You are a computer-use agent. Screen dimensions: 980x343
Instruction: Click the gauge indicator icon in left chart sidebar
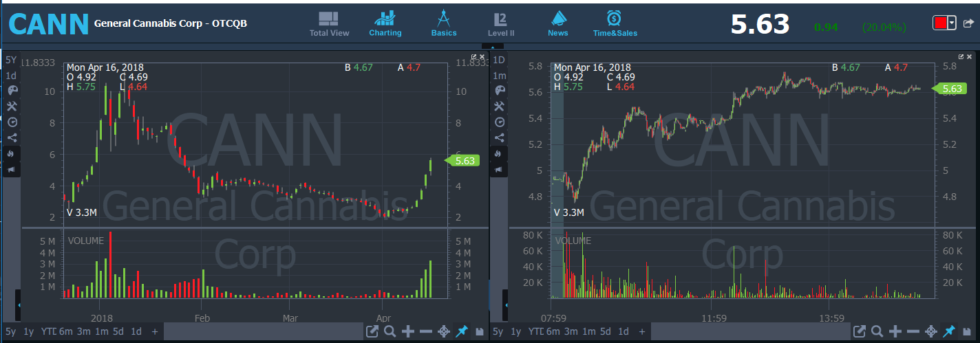tap(12, 122)
